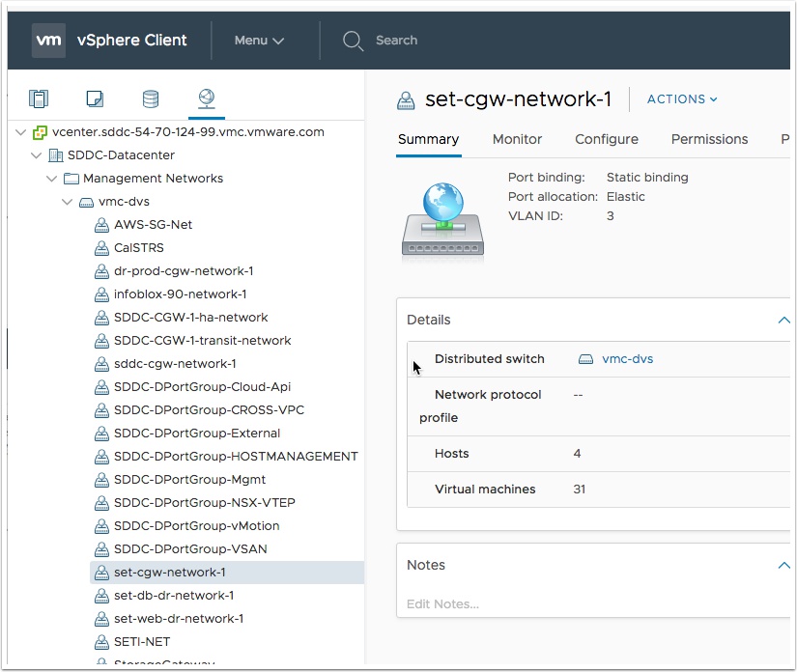797x672 pixels.
Task: Click the SETI-NET port group icon
Action: [x=101, y=642]
